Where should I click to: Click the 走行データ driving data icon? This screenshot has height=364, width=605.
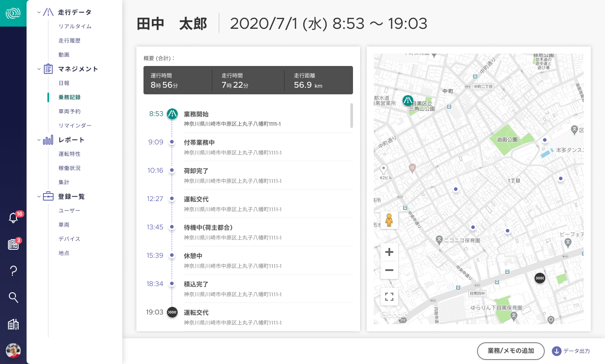(48, 12)
